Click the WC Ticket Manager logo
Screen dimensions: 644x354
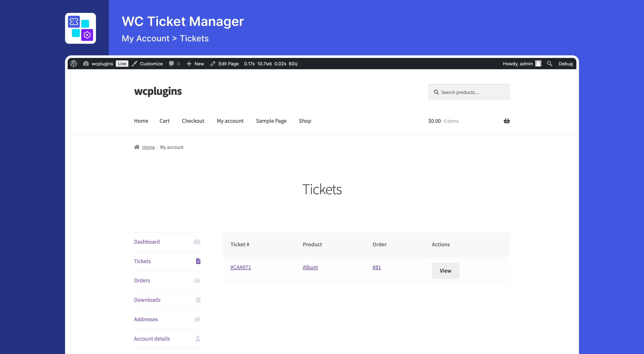pos(80,28)
